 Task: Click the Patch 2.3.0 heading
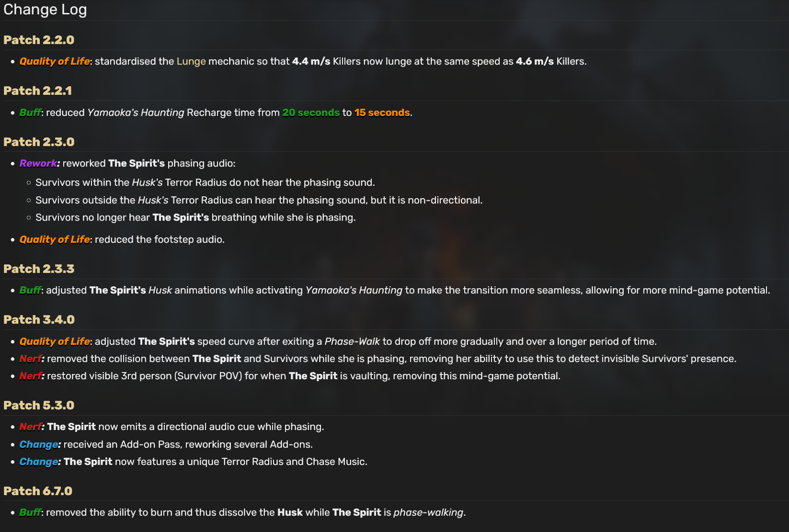click(x=39, y=142)
